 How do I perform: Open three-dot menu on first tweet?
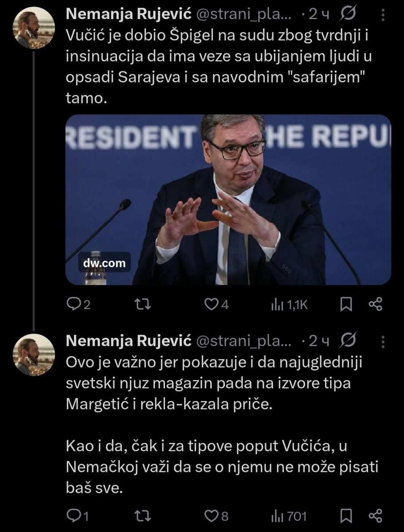coord(384,16)
